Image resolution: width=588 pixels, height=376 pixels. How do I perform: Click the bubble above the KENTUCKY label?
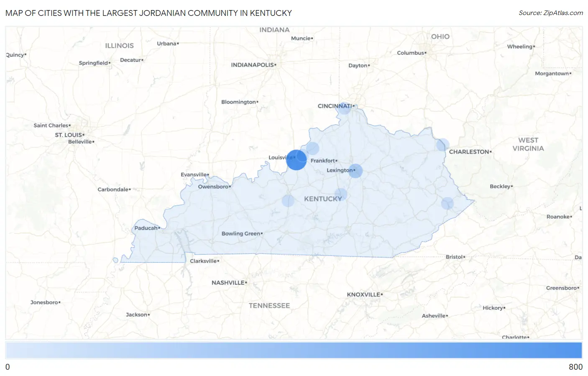[x=341, y=194]
